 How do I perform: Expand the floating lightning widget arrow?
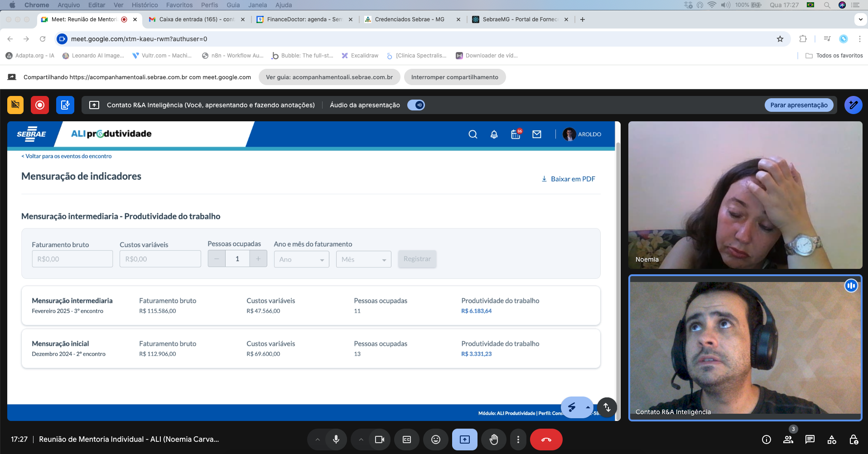tap(588, 407)
